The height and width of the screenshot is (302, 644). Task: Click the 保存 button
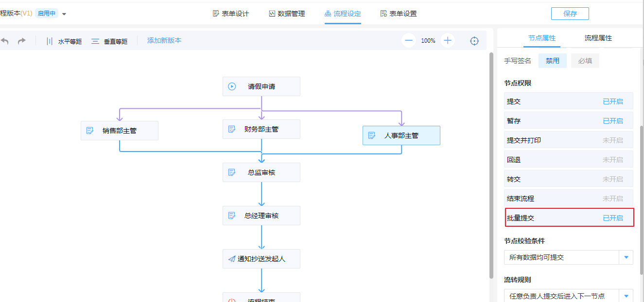point(570,14)
